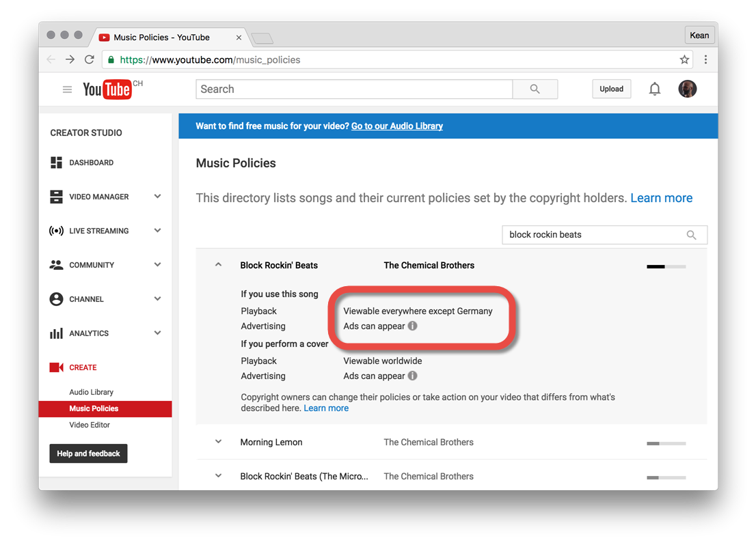
Task: Reload the page in browser
Action: (90, 60)
